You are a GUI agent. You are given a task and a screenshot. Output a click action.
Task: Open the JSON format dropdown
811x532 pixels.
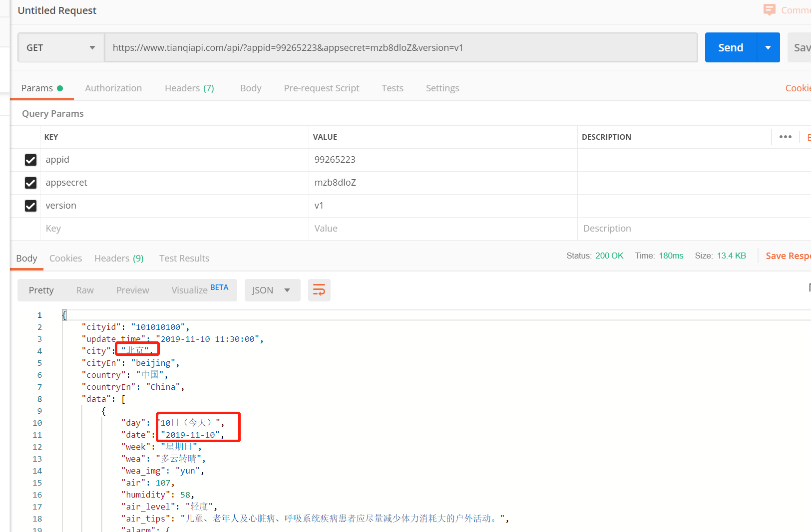point(272,290)
